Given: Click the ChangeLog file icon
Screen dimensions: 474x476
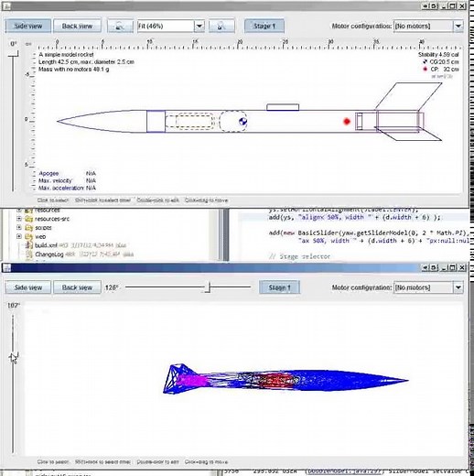Looking at the screenshot, I should click(x=29, y=254).
